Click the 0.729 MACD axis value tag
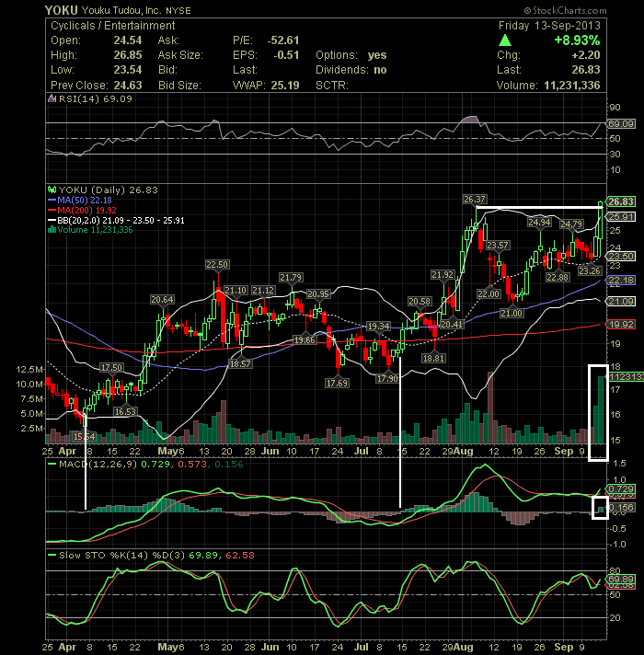 click(x=621, y=489)
